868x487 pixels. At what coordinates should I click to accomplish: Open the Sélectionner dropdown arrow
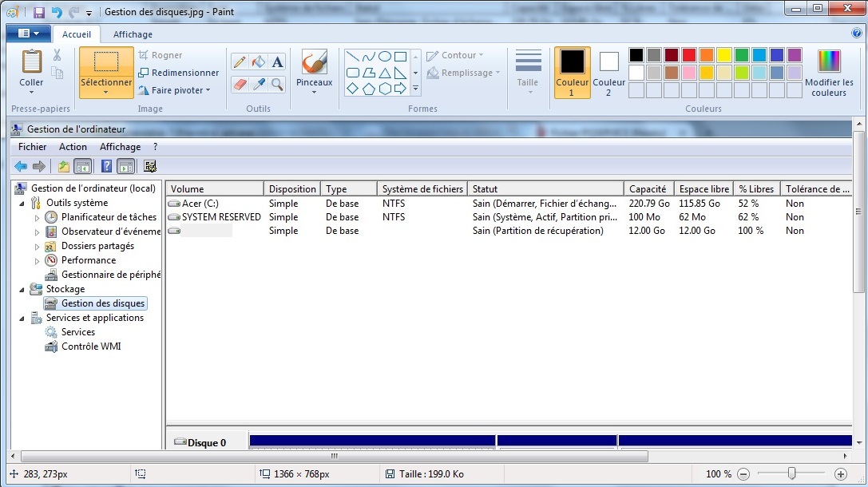coord(105,93)
